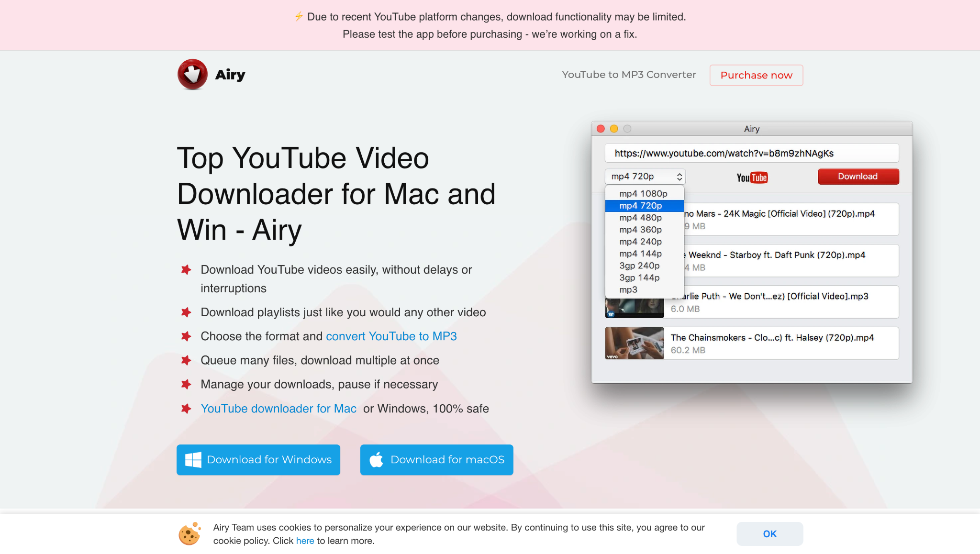Click the red Download button in the app

[x=858, y=177]
